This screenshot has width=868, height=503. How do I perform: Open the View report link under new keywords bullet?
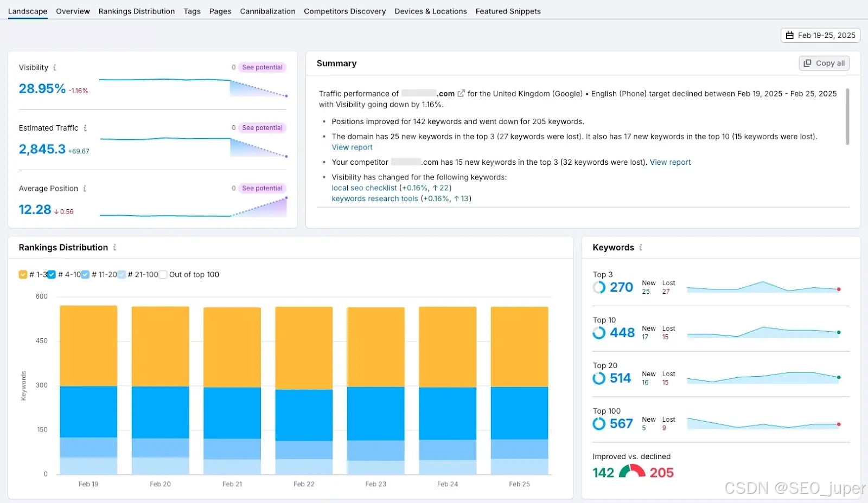352,147
